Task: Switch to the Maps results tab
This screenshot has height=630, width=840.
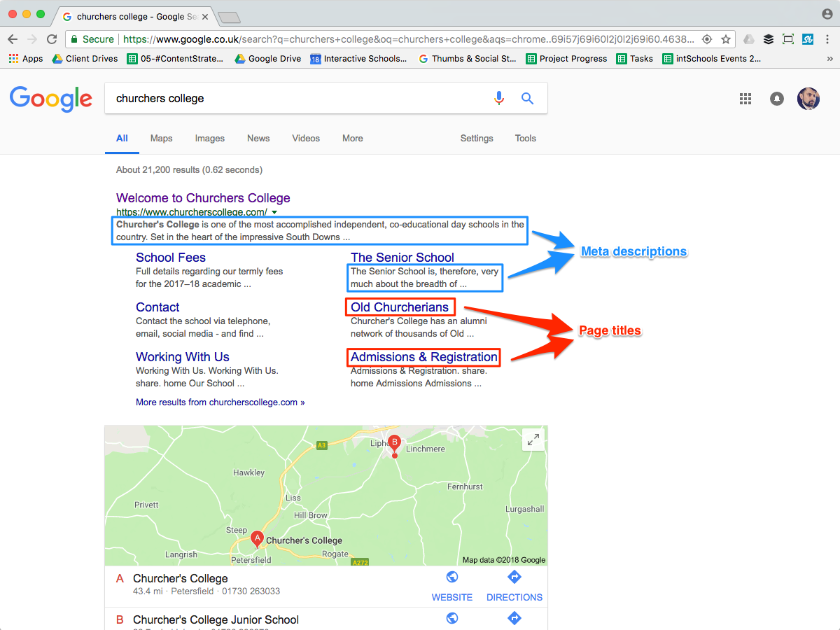Action: pyautogui.click(x=161, y=139)
